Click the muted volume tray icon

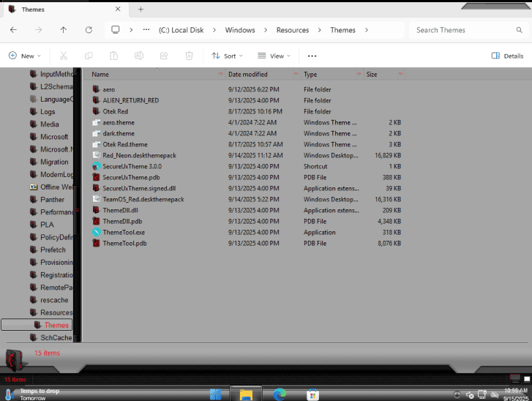(470, 395)
